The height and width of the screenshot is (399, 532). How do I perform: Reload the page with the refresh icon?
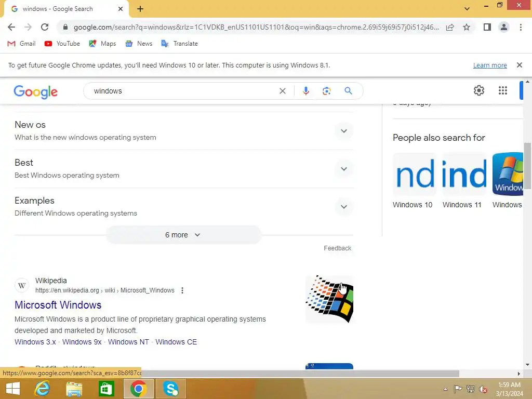(45, 27)
